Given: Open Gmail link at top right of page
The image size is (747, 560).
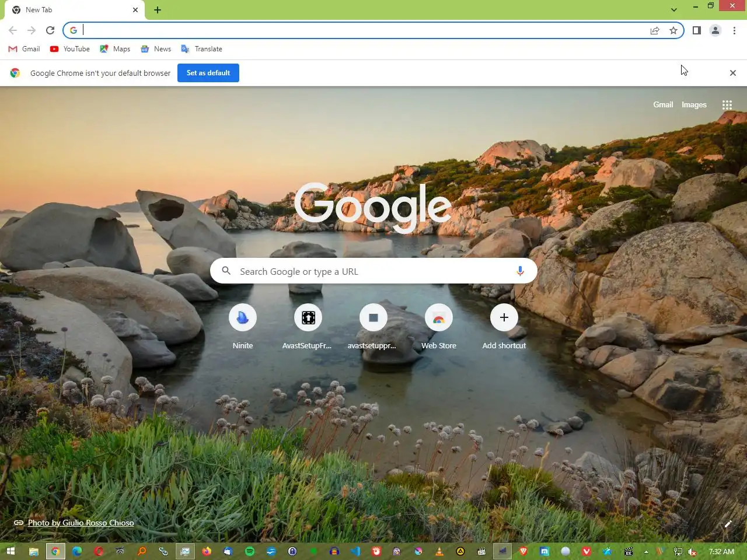Looking at the screenshot, I should pos(663,105).
